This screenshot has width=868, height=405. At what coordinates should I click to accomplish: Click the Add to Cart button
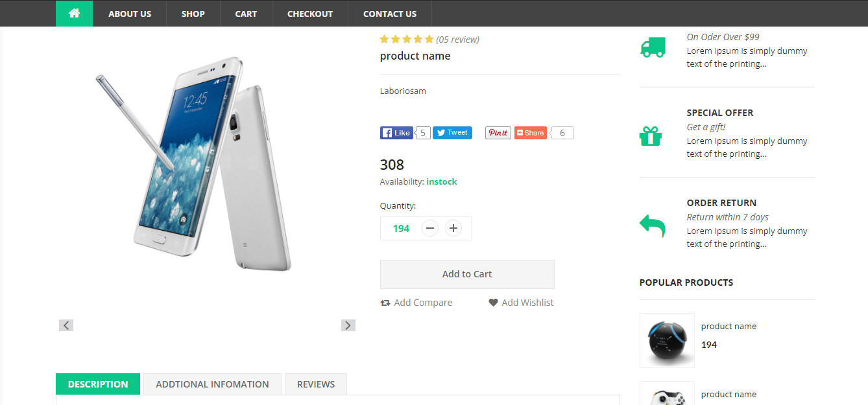(466, 274)
